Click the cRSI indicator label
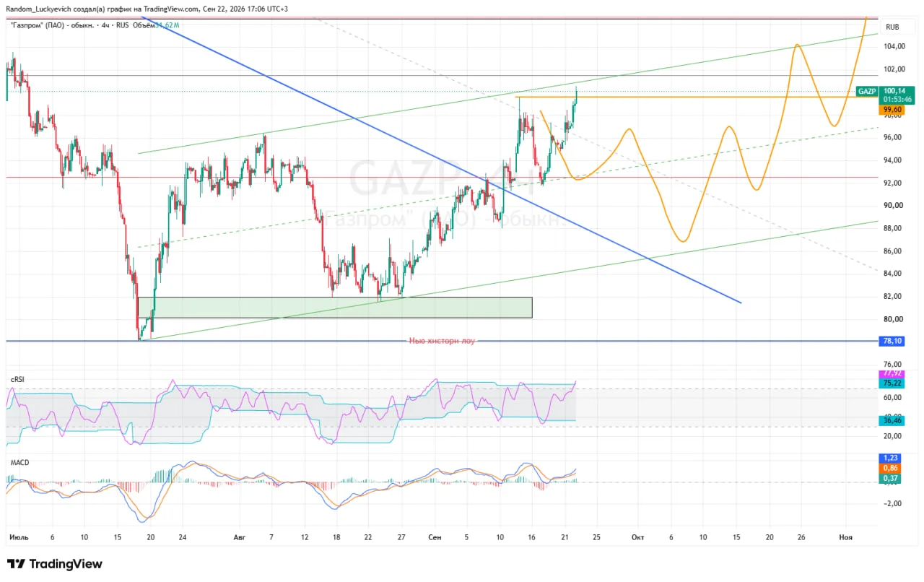924x582 pixels. [x=19, y=380]
